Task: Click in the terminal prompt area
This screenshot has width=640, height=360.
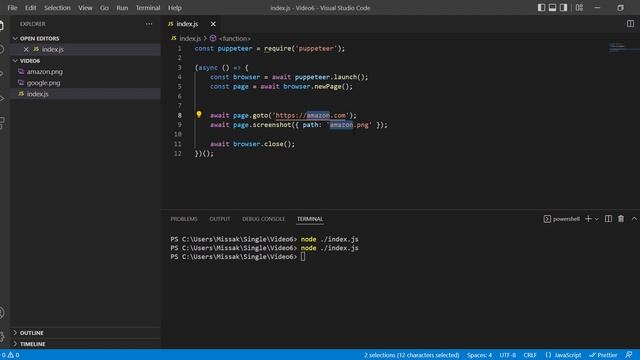Action: pos(303,257)
